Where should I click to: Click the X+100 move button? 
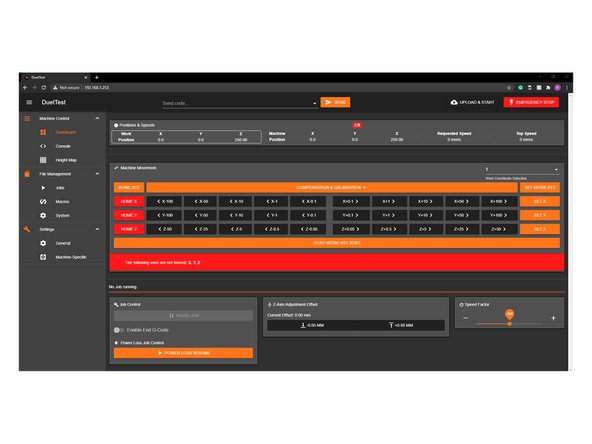pyautogui.click(x=498, y=202)
